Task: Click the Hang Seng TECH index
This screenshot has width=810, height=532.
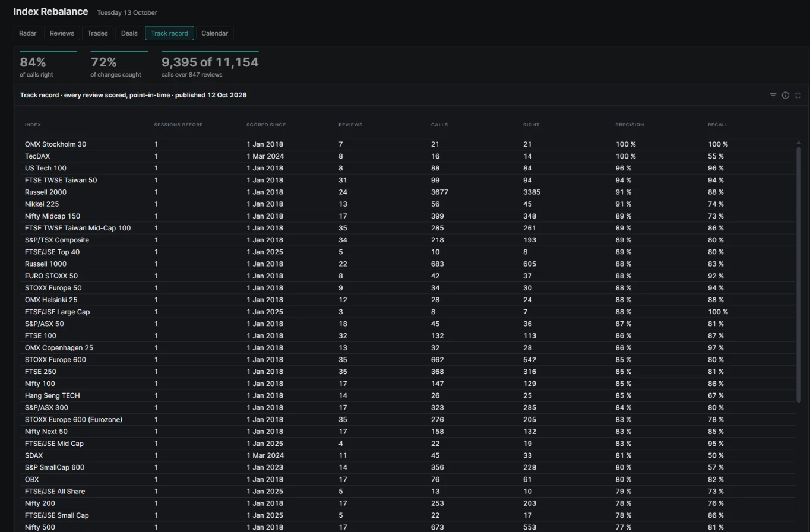Action: point(52,395)
